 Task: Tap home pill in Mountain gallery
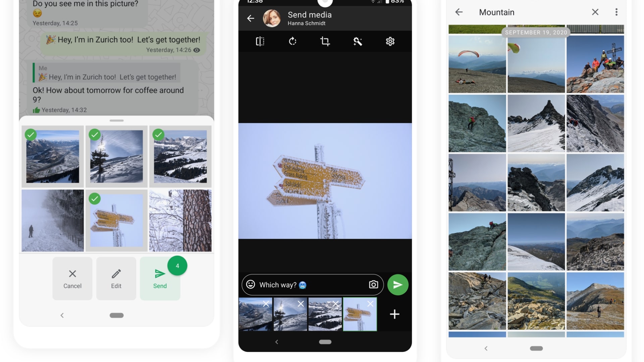[536, 348]
